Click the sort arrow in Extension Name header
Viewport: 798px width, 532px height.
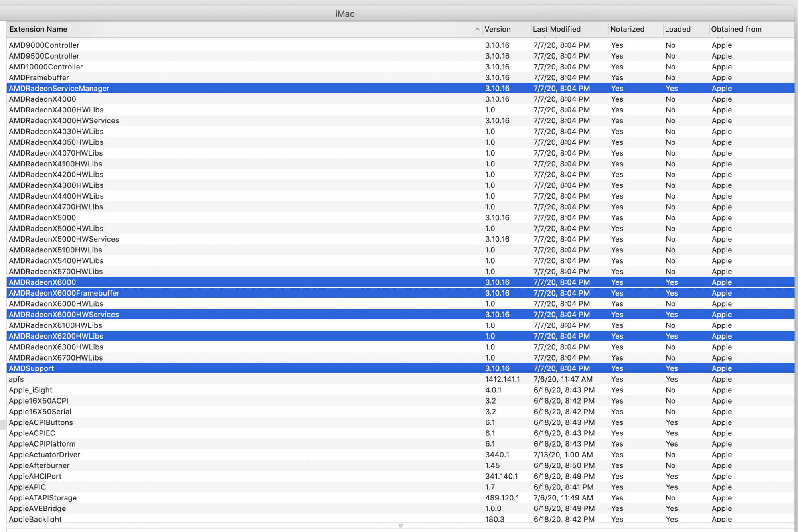pyautogui.click(x=477, y=29)
